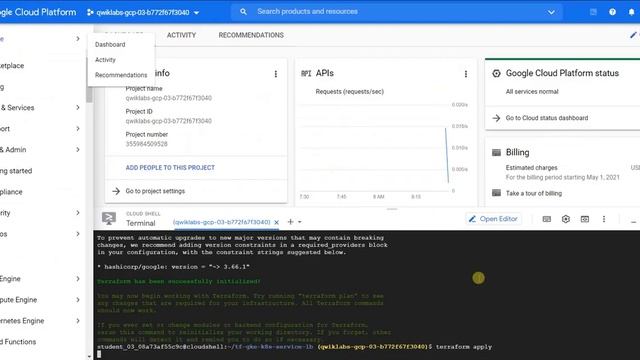Select the qwiklabs-gcp-03 terminal tab
This screenshot has width=640, height=360.
222,222
